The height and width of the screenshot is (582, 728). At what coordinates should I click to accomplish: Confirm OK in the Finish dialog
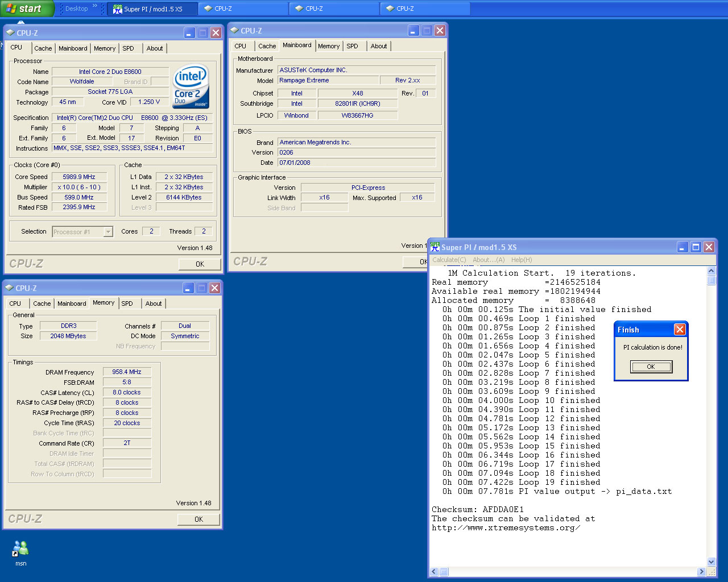coord(651,367)
